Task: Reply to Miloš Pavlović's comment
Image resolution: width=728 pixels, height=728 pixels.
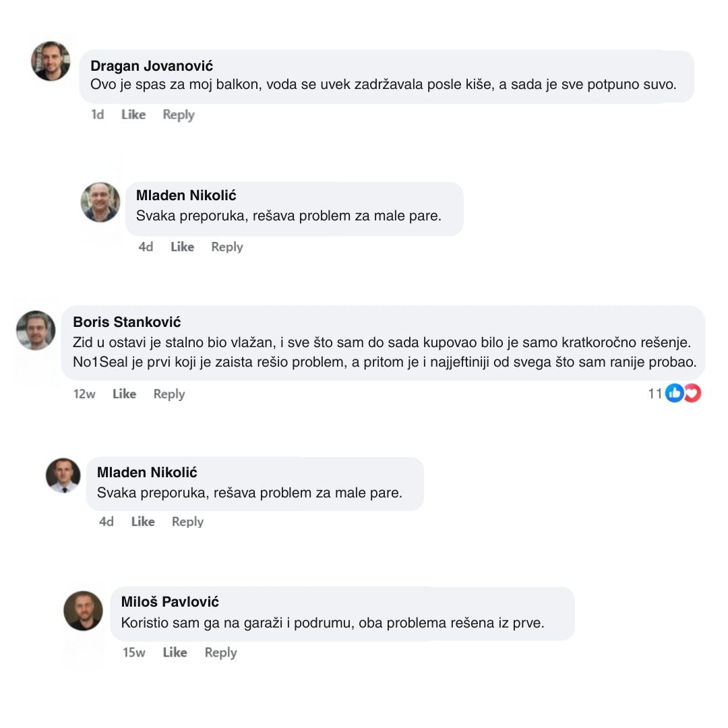Action: point(220,652)
